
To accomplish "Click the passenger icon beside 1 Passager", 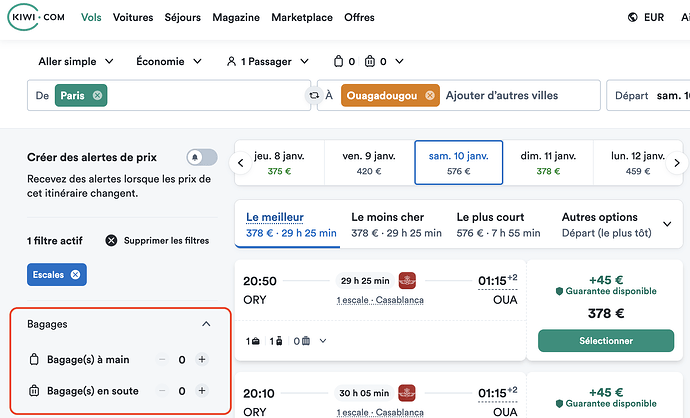I will tap(231, 61).
